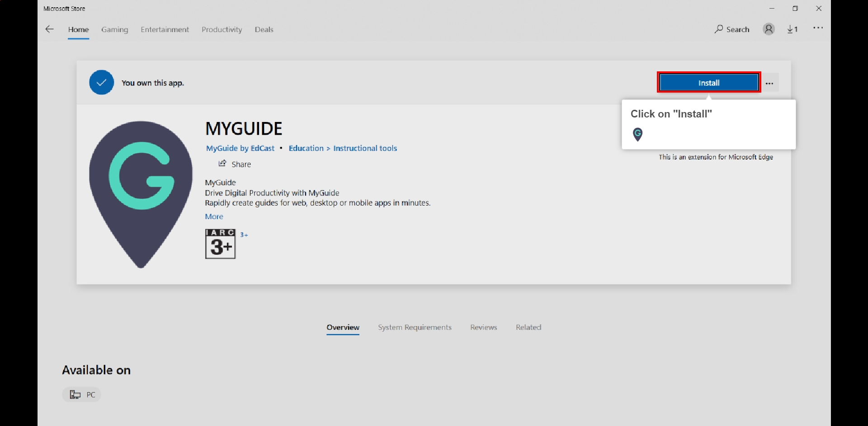
Task: Click the MYGUIDE app title
Action: click(244, 129)
